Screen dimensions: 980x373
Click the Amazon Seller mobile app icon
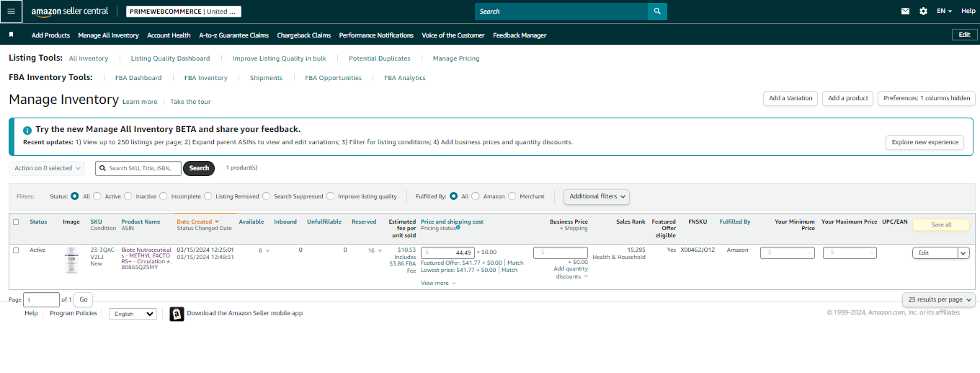[177, 314]
